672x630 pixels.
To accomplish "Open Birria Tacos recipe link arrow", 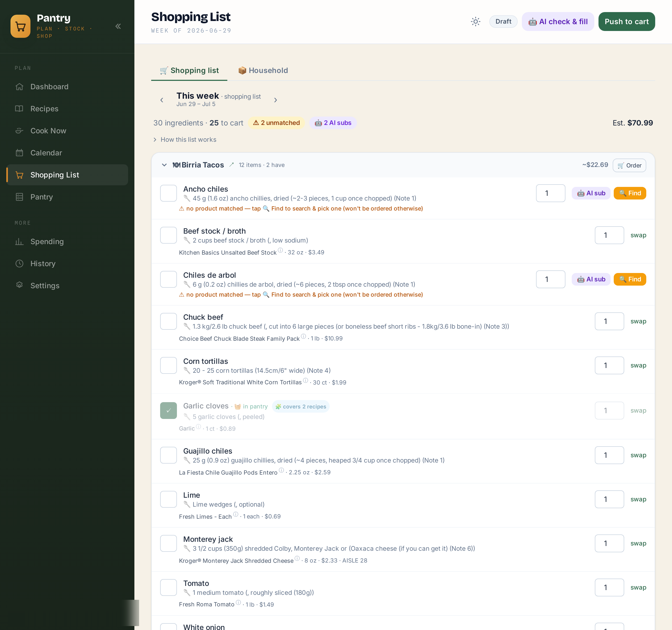I will pos(232,165).
